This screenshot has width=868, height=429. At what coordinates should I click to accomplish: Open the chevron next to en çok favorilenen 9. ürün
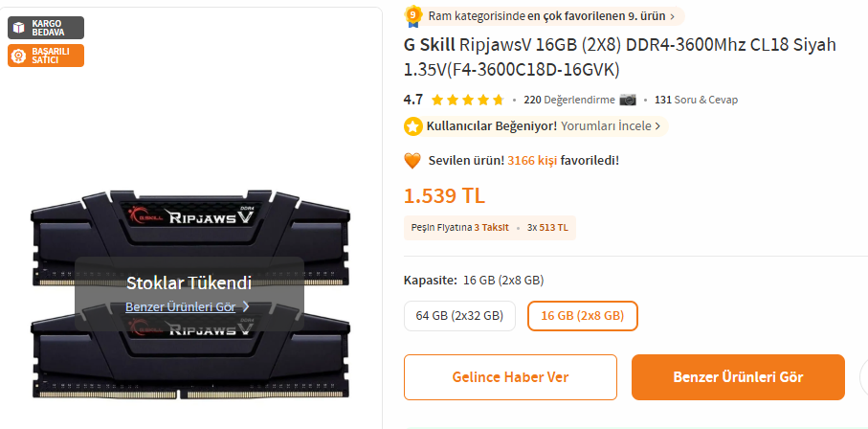(x=672, y=16)
